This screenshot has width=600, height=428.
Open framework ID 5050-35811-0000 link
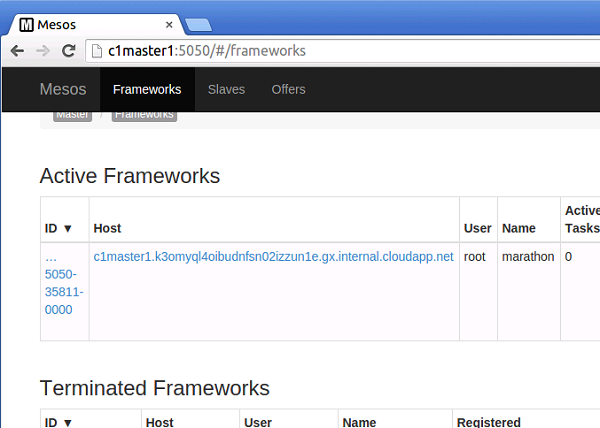point(64,283)
